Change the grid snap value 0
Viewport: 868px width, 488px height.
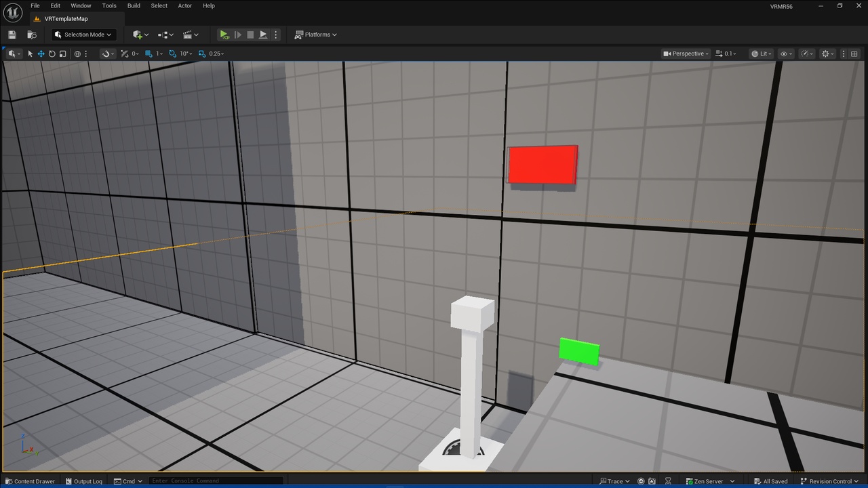pyautogui.click(x=135, y=54)
